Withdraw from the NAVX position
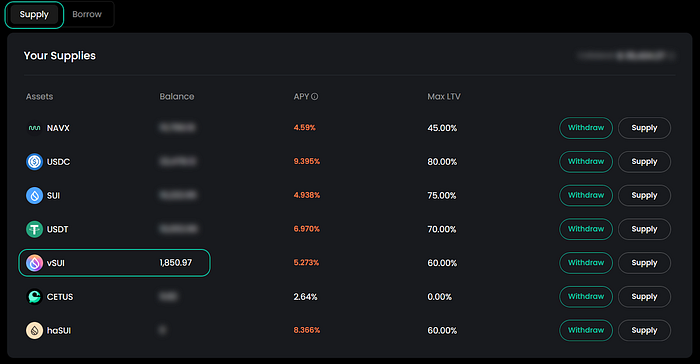The image size is (700, 364). click(586, 128)
